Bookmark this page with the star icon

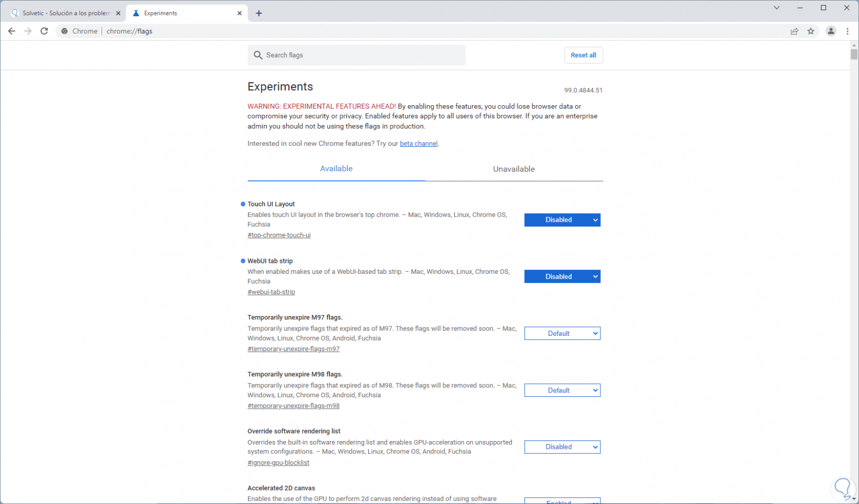(811, 31)
